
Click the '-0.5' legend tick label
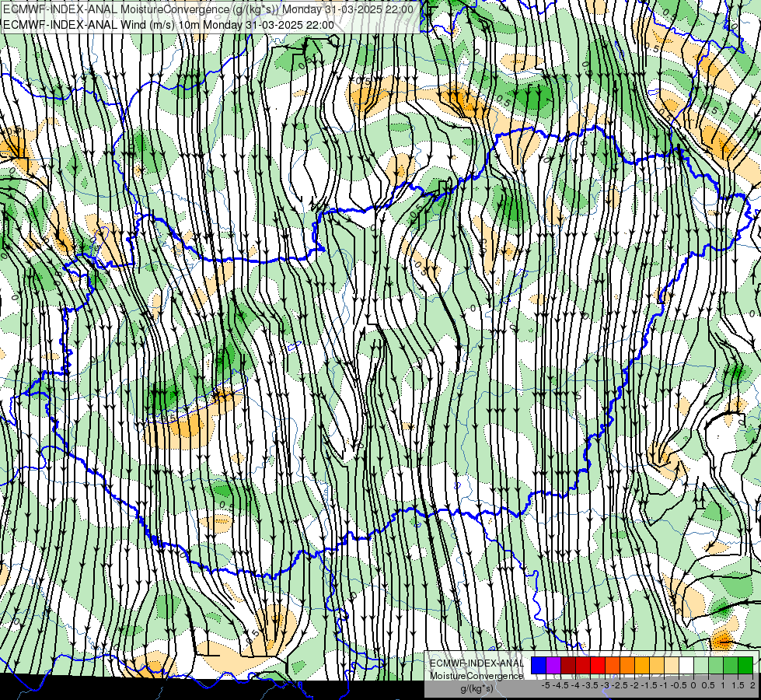[x=679, y=685]
